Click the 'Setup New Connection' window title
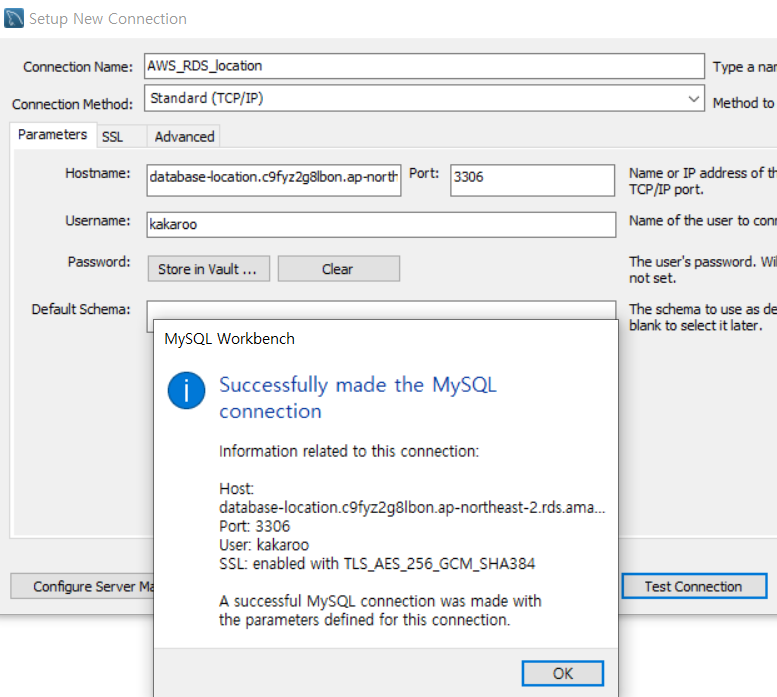Viewport: 777px width, 697px height. (108, 19)
